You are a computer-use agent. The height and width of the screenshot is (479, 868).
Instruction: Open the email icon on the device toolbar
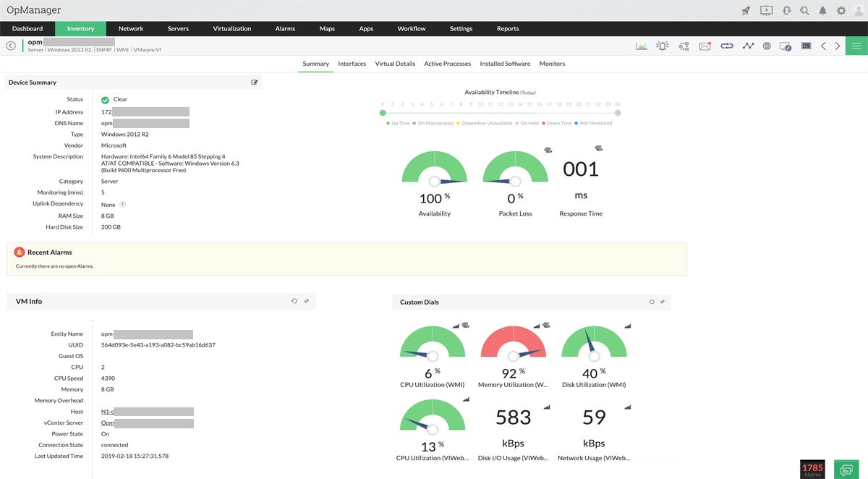[705, 46]
